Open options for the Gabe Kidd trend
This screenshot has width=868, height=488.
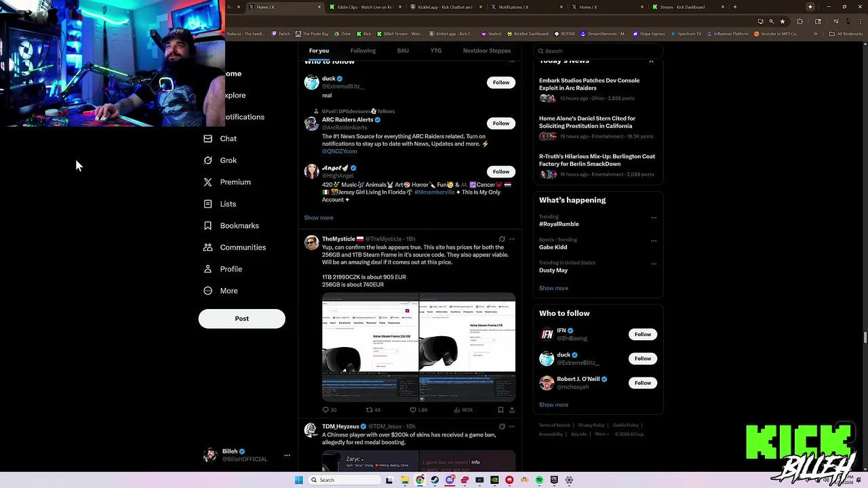click(654, 241)
